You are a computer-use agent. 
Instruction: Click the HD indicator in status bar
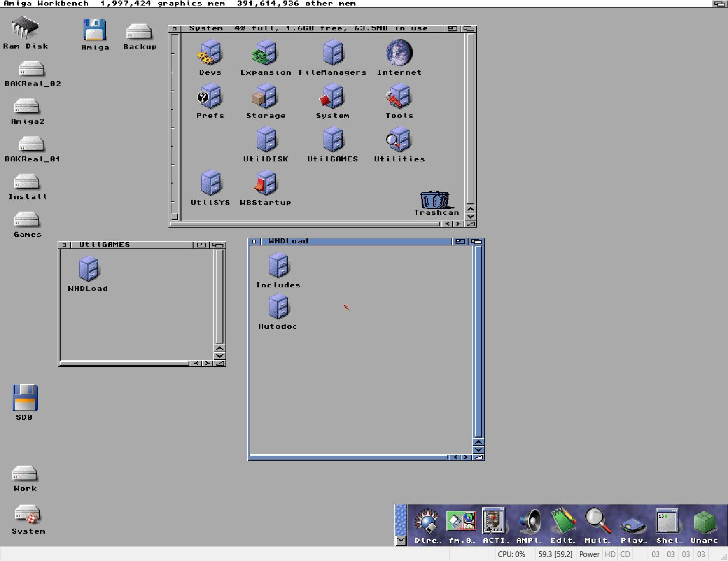(x=610, y=554)
